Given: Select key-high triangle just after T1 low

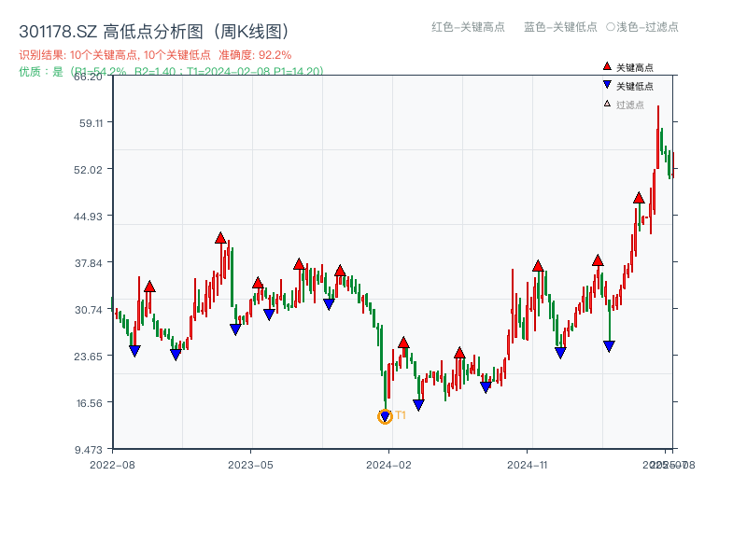Looking at the screenshot, I should pos(403,343).
